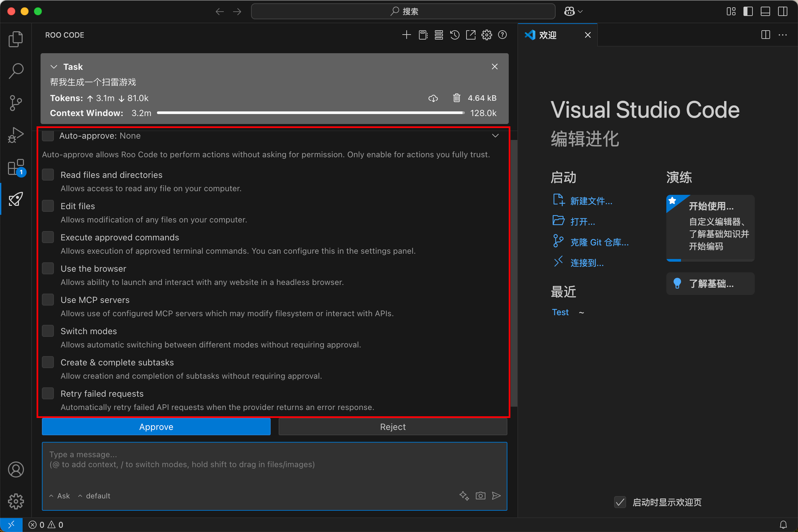The image size is (798, 532).
Task: Enable Switch modes auto-approval
Action: pos(48,331)
